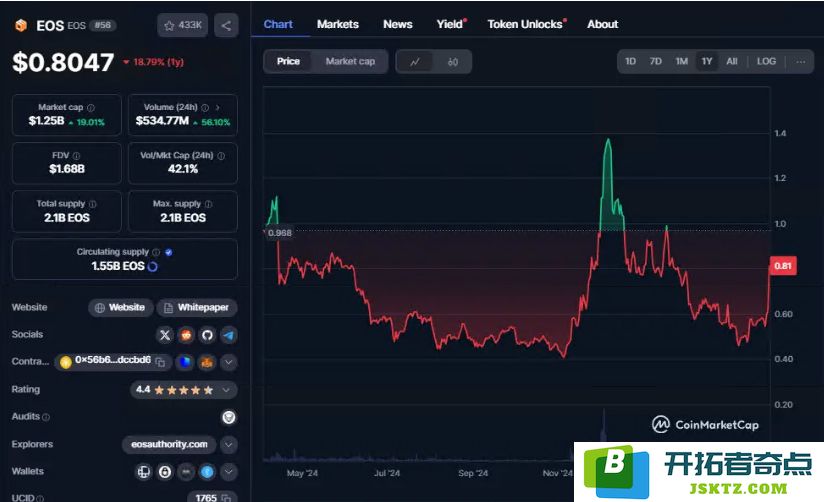
Task: Open the Chart tab
Action: [x=278, y=24]
